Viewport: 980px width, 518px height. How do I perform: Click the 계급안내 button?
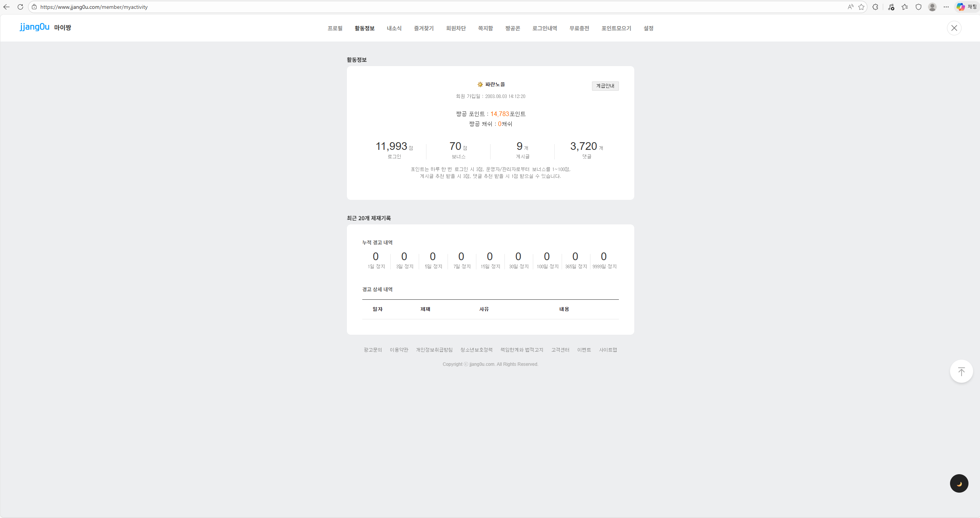pos(605,86)
